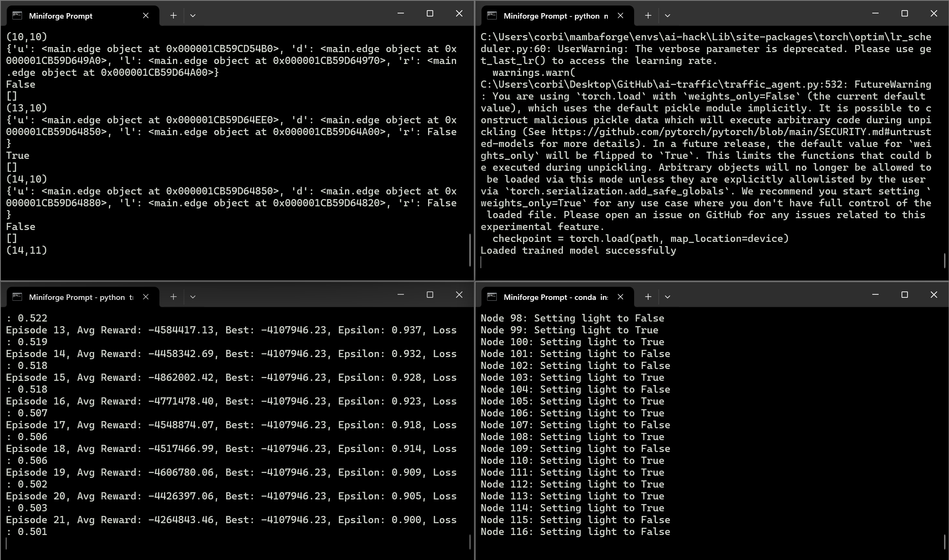This screenshot has height=560, width=949.
Task: Click scrollbar thumb in bottom-right terminal
Action: click(945, 542)
